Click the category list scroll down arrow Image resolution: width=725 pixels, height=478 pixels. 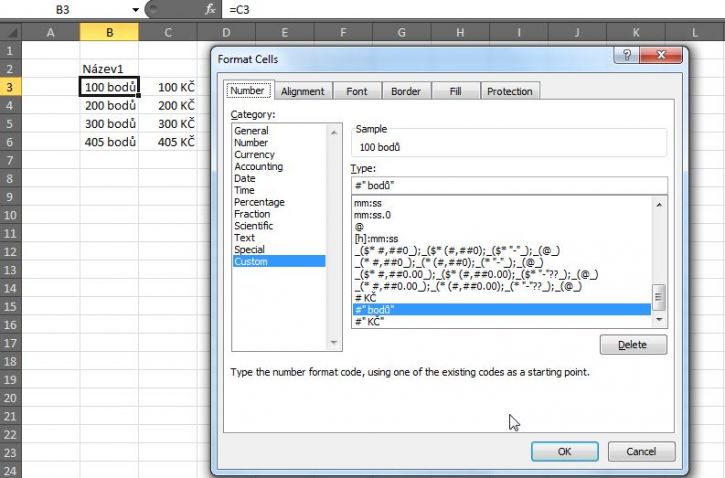[x=334, y=343]
